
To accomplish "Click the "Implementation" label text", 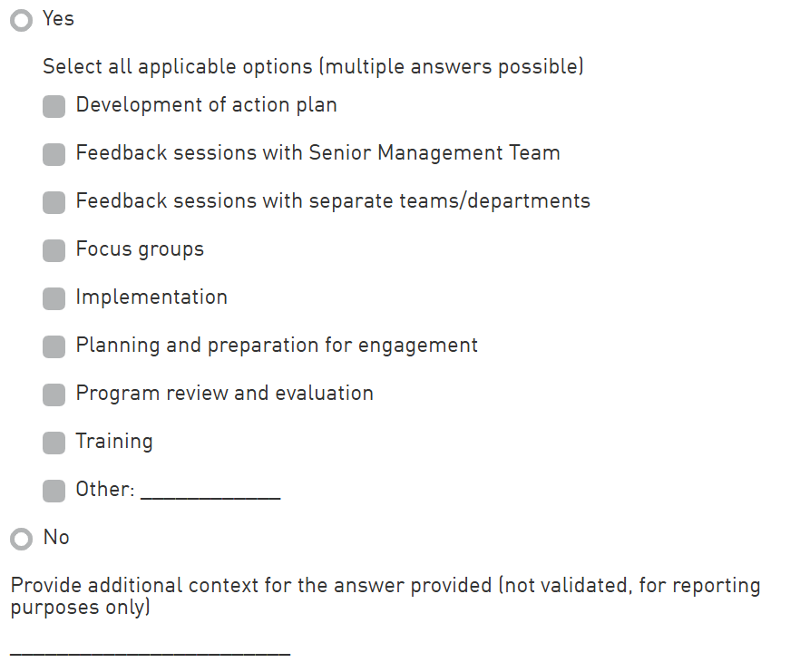I will pyautogui.click(x=151, y=297).
